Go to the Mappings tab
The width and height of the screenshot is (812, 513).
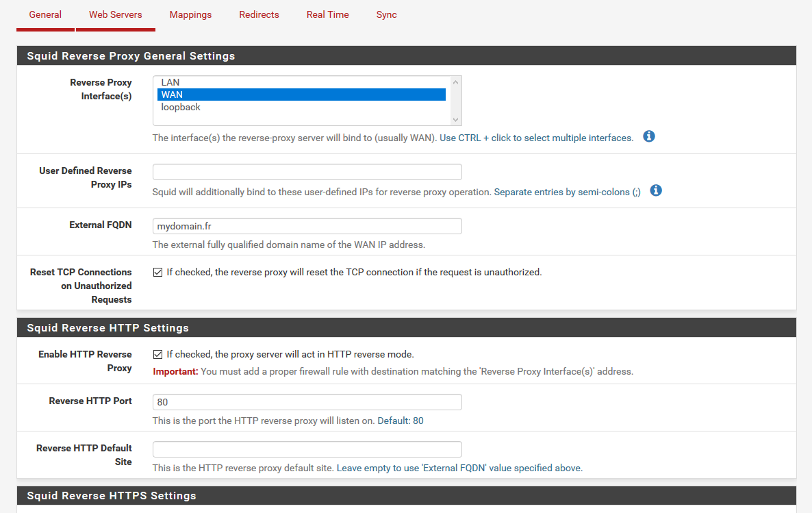(x=190, y=14)
